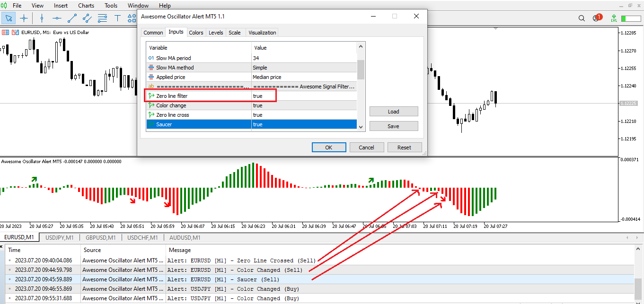Viewport: 644px width, 304px height.
Task: Click the Load button
Action: pyautogui.click(x=394, y=112)
